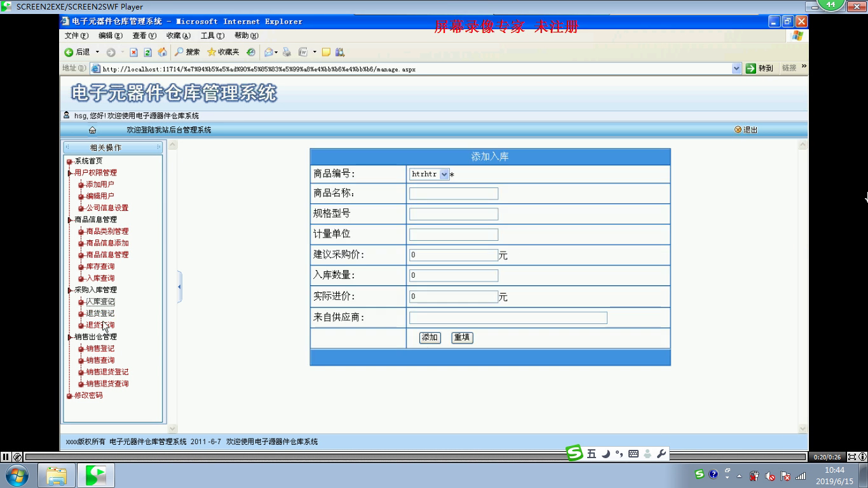Click the Research icon in IE toolbar
Screen dimensions: 868x488
click(340, 52)
